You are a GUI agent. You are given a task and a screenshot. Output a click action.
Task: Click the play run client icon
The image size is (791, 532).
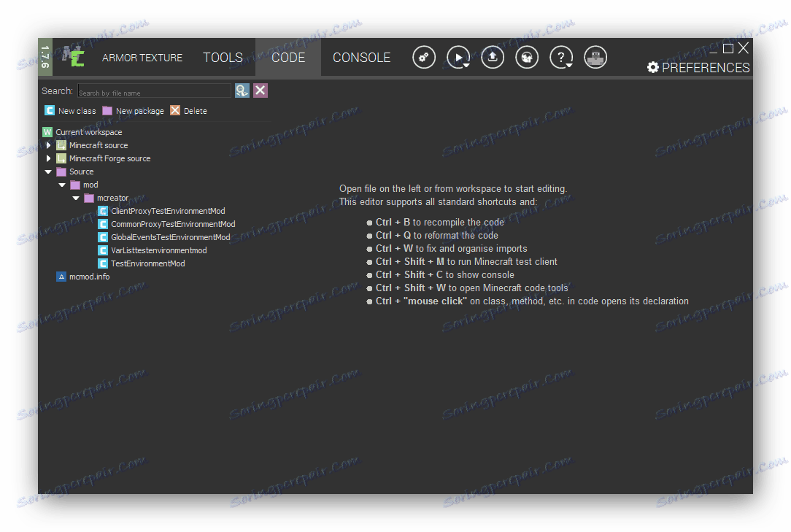(x=458, y=57)
